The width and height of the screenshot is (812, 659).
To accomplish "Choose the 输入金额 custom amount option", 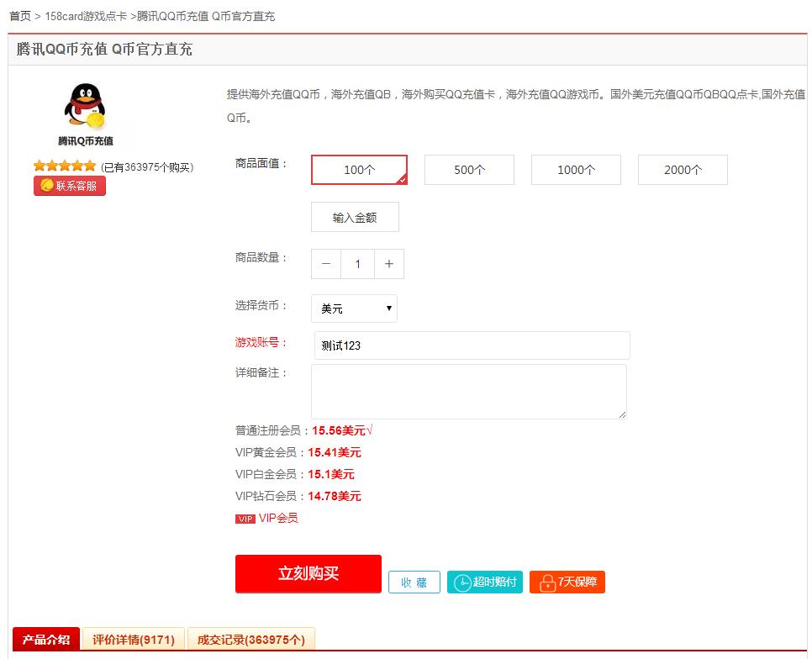I will tap(355, 217).
